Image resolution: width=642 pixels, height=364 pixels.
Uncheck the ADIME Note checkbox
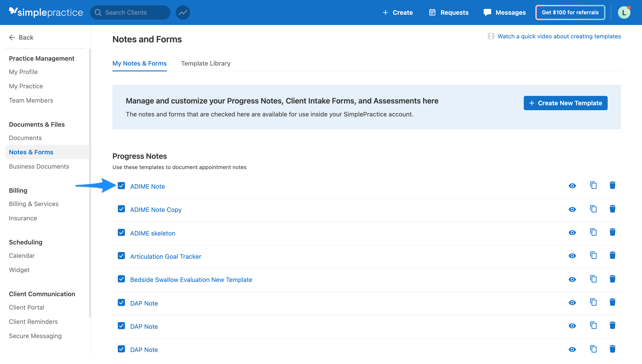click(x=121, y=186)
